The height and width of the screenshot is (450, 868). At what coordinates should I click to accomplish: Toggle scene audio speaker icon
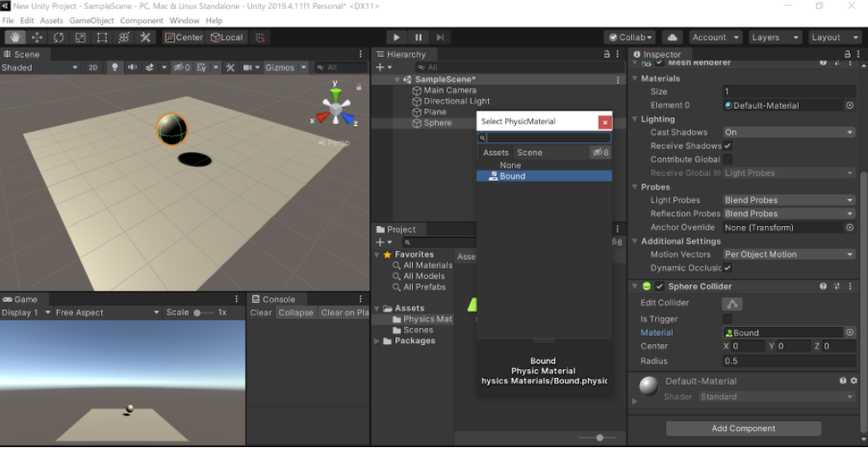[x=132, y=67]
